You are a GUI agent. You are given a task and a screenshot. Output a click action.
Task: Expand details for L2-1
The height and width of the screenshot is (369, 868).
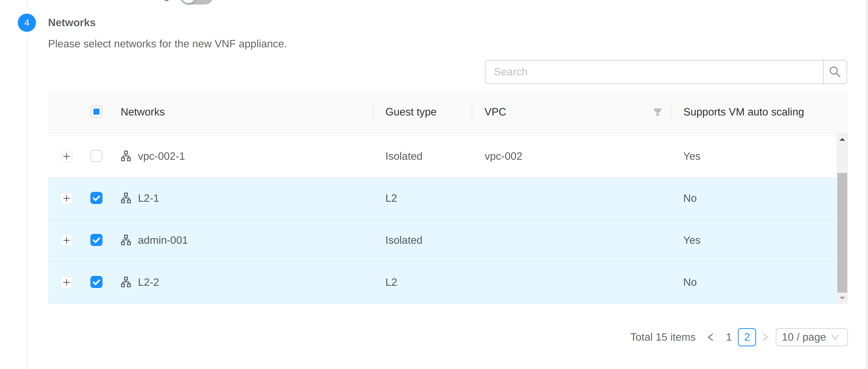[x=67, y=198]
